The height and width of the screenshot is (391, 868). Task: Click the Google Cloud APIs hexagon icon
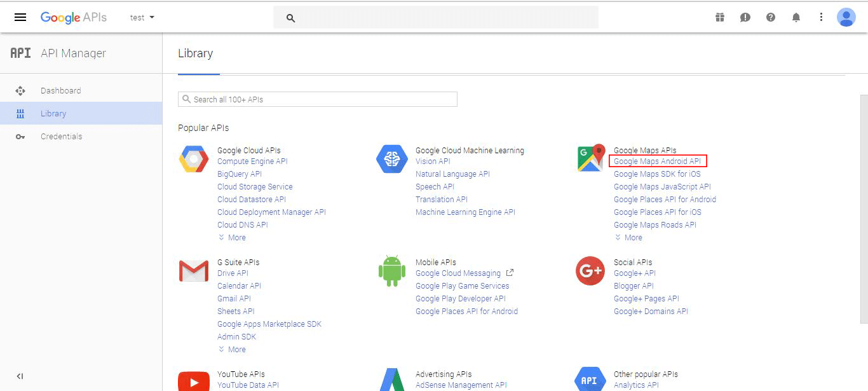pyautogui.click(x=194, y=159)
